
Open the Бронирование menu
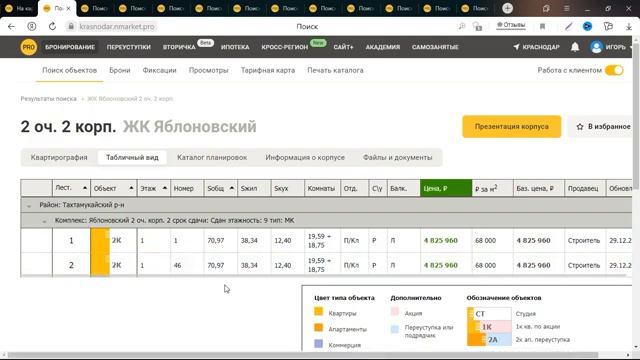point(70,47)
